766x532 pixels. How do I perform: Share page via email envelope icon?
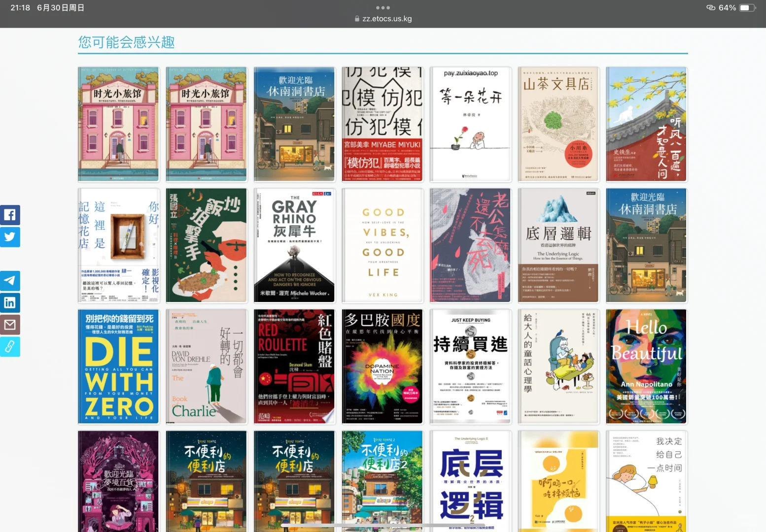(x=10, y=325)
